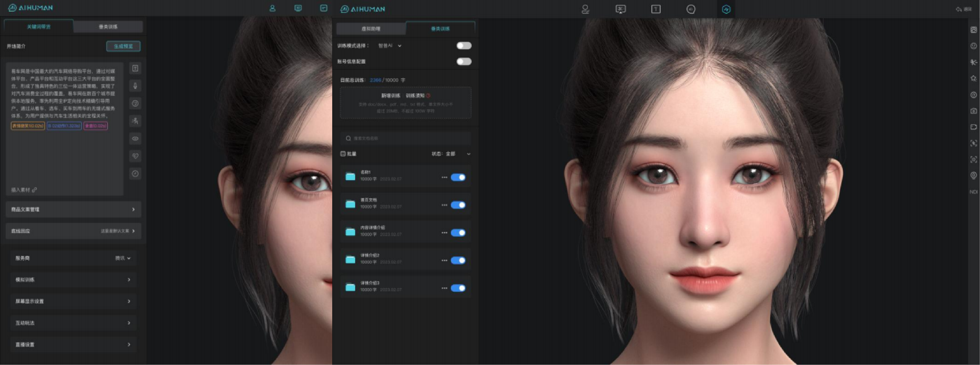Viewport: 980px width, 365px height.
Task: Switch to the second tab in the left window
Action: click(x=108, y=27)
